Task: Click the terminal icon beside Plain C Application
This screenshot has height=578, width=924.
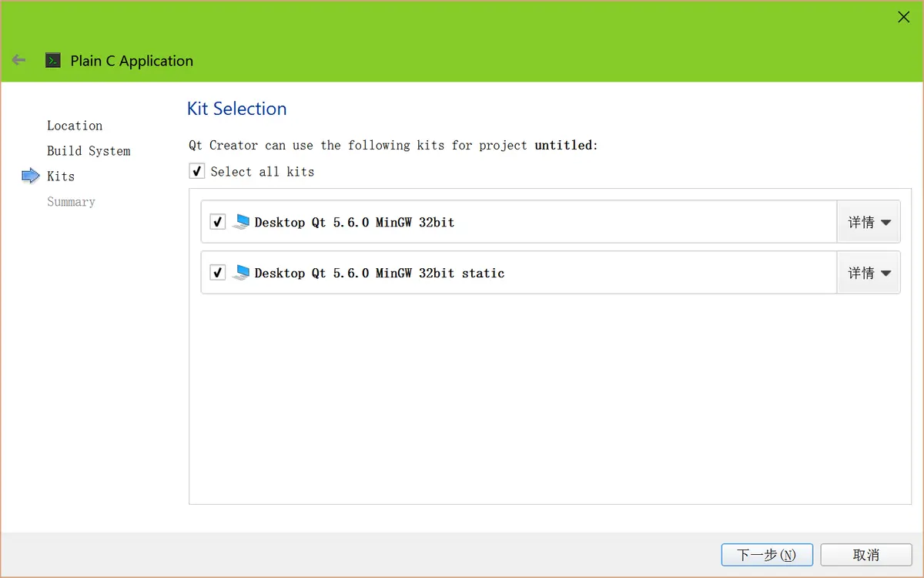Action: point(53,60)
